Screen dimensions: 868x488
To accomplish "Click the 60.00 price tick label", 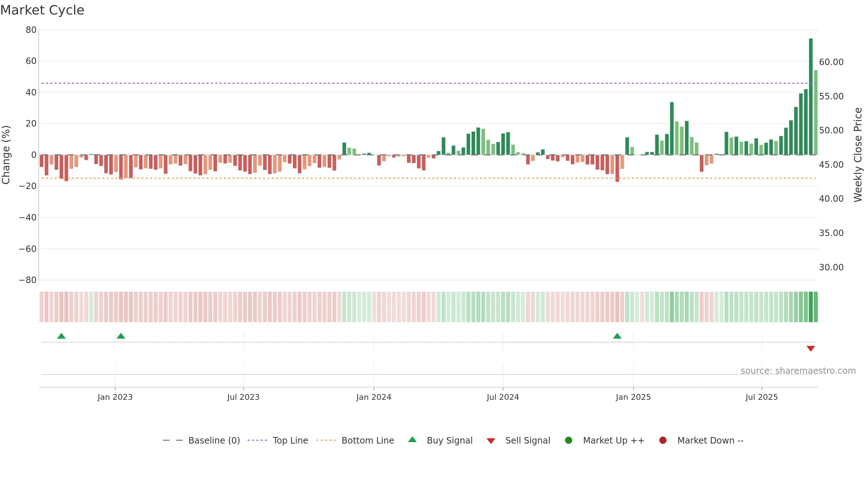I will coord(831,62).
